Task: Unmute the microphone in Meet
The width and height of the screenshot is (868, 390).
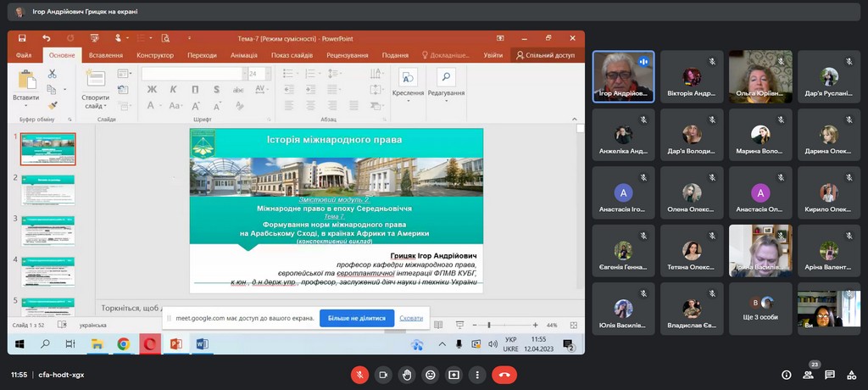Action: point(360,374)
